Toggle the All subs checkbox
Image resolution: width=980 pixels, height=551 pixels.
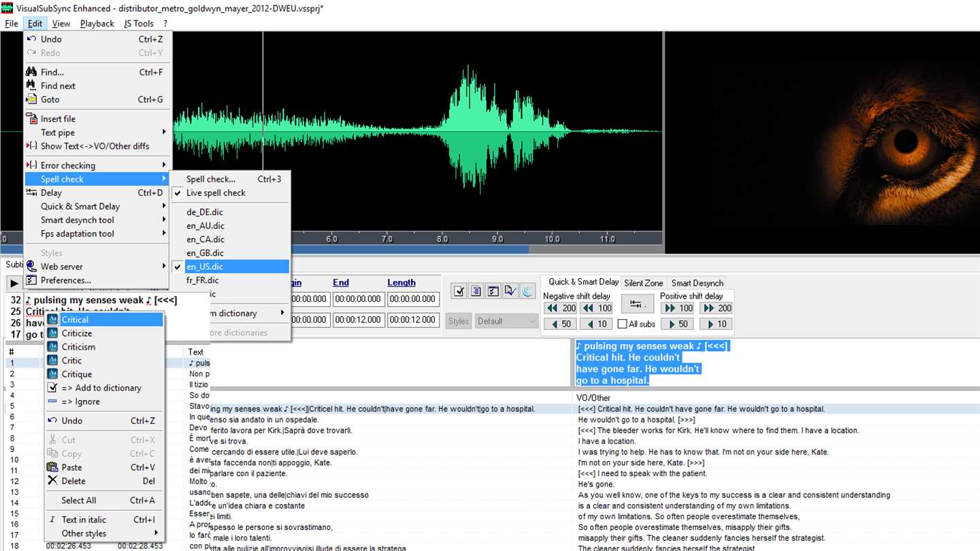[x=622, y=324]
